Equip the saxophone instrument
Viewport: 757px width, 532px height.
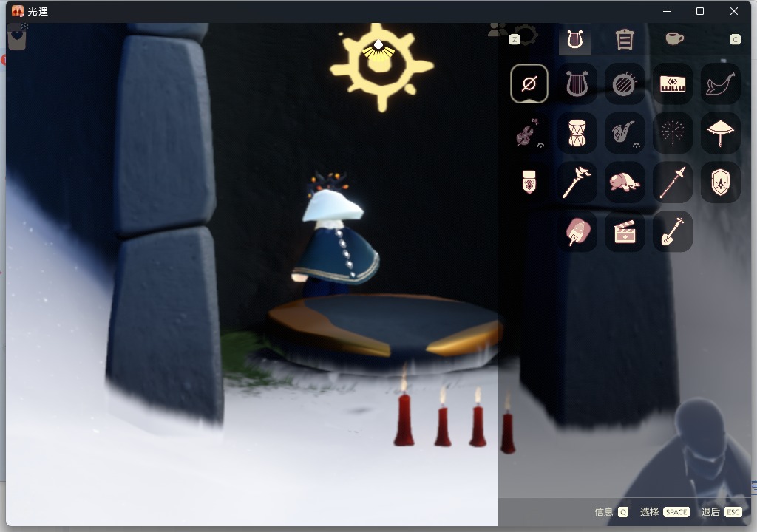(624, 133)
